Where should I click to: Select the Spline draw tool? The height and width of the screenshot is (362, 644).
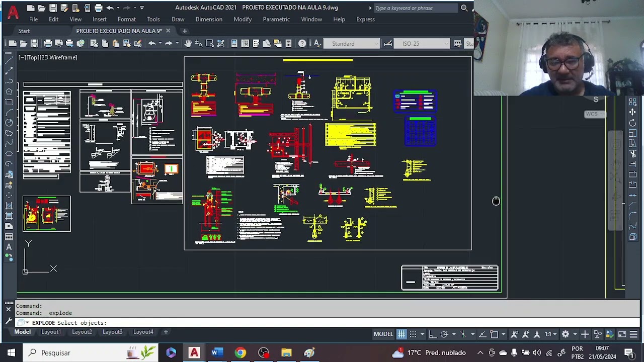click(9, 143)
